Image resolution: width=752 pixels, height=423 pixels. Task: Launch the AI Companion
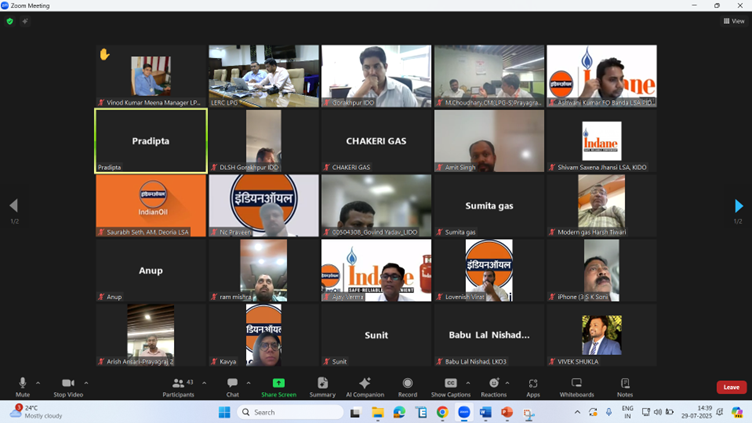[x=364, y=385]
